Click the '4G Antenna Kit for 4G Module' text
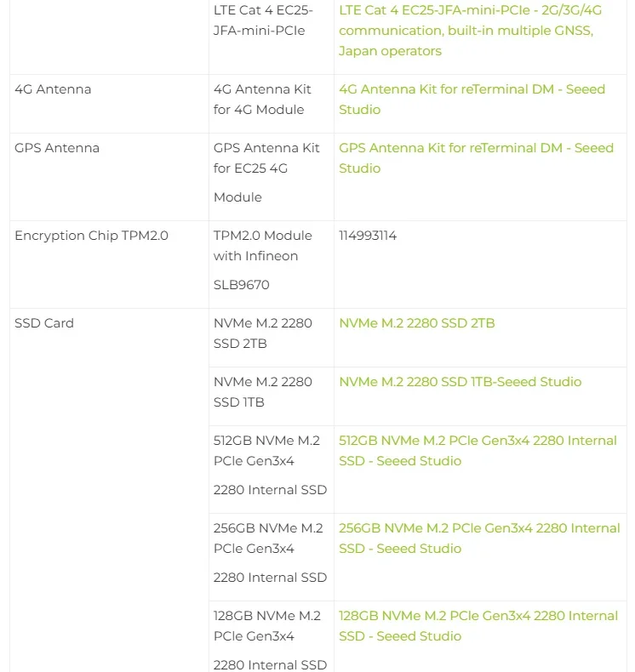The width and height of the screenshot is (635, 672). (x=262, y=100)
